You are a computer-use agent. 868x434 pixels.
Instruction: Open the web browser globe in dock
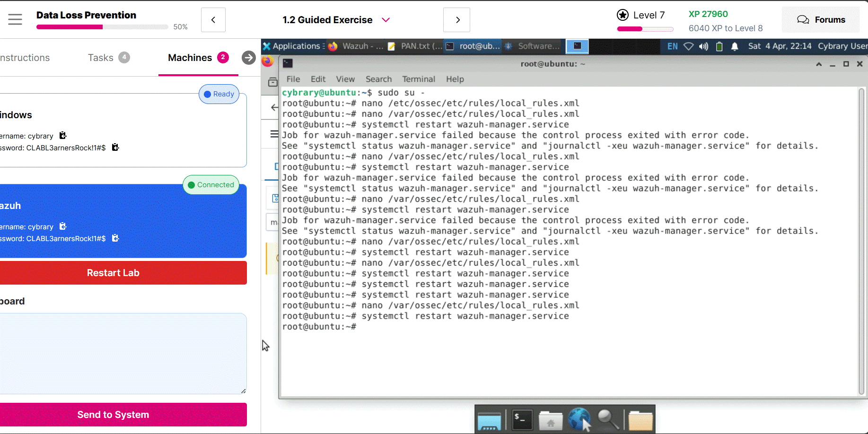(x=579, y=419)
